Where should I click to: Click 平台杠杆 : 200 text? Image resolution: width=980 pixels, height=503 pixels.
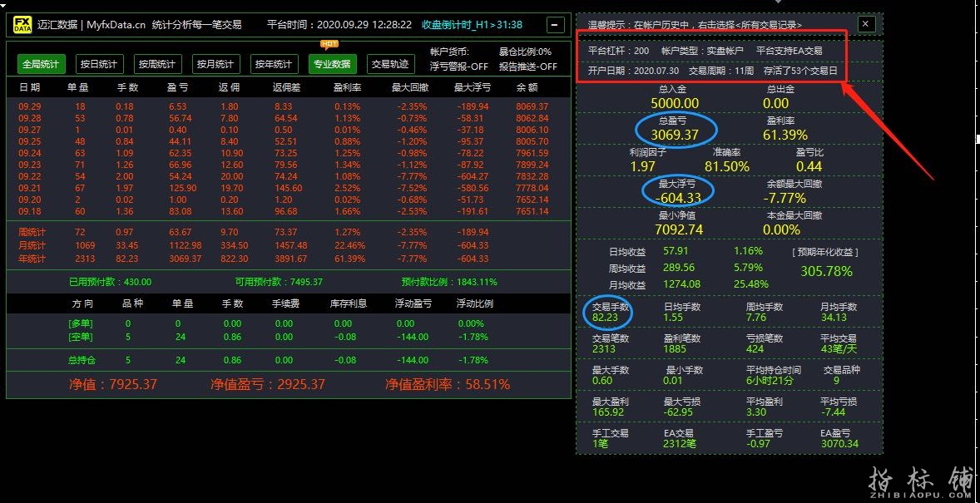[619, 51]
